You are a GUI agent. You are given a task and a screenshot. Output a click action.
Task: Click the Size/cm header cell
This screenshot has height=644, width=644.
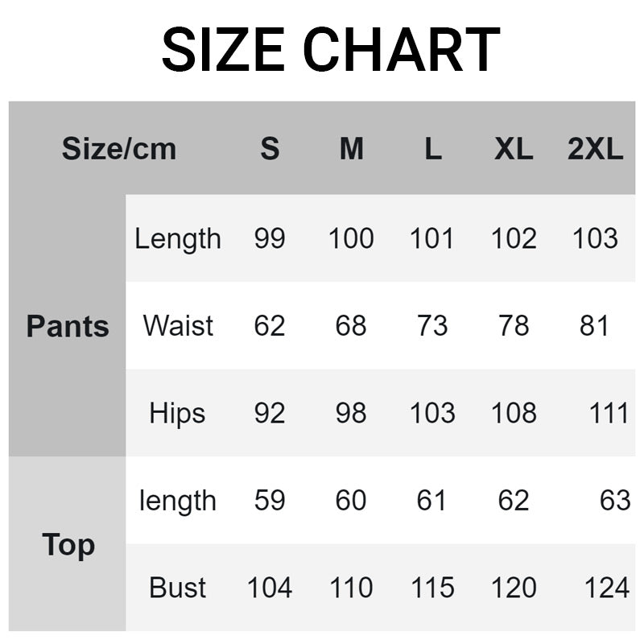pos(118,149)
